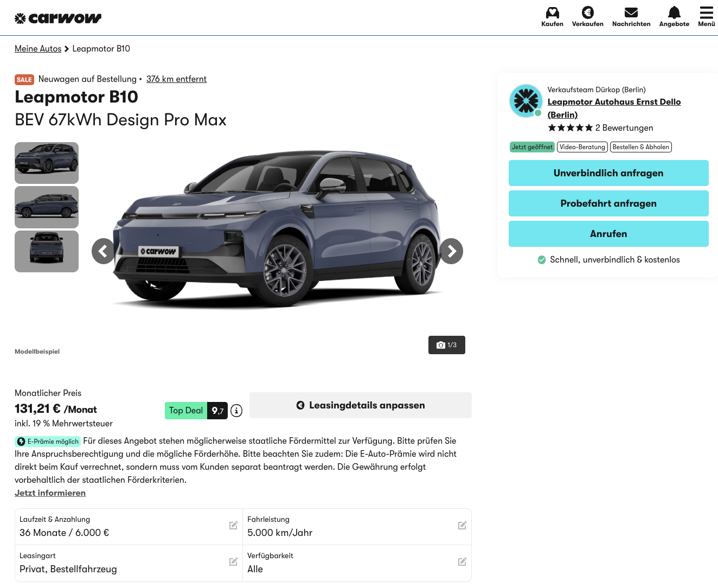Edit Fahrleistung km per year
Image resolution: width=718 pixels, height=588 pixels.
462,526
